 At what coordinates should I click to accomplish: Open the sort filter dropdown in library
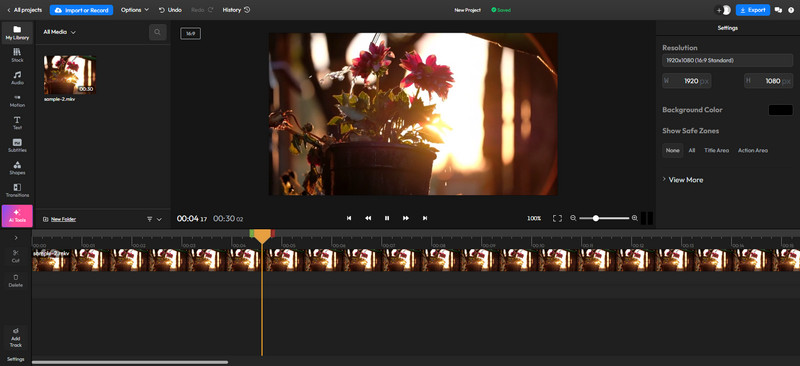(x=154, y=219)
